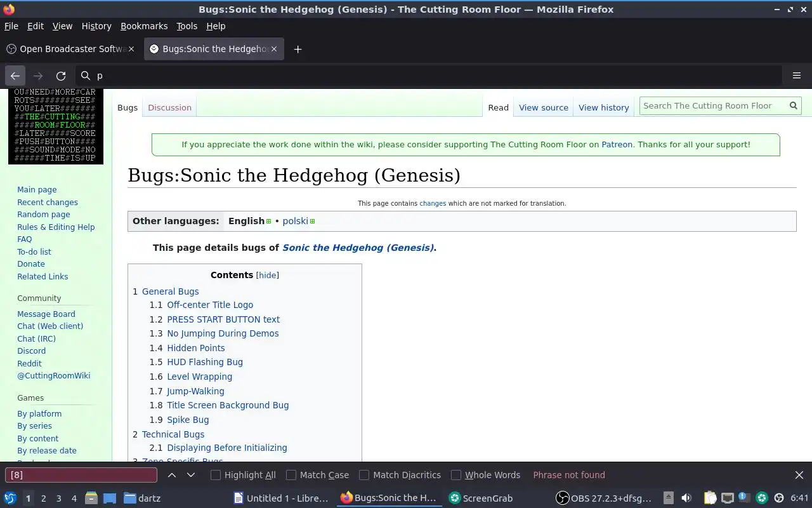Find previous match with up chevron
The height and width of the screenshot is (508, 812).
tap(172, 475)
